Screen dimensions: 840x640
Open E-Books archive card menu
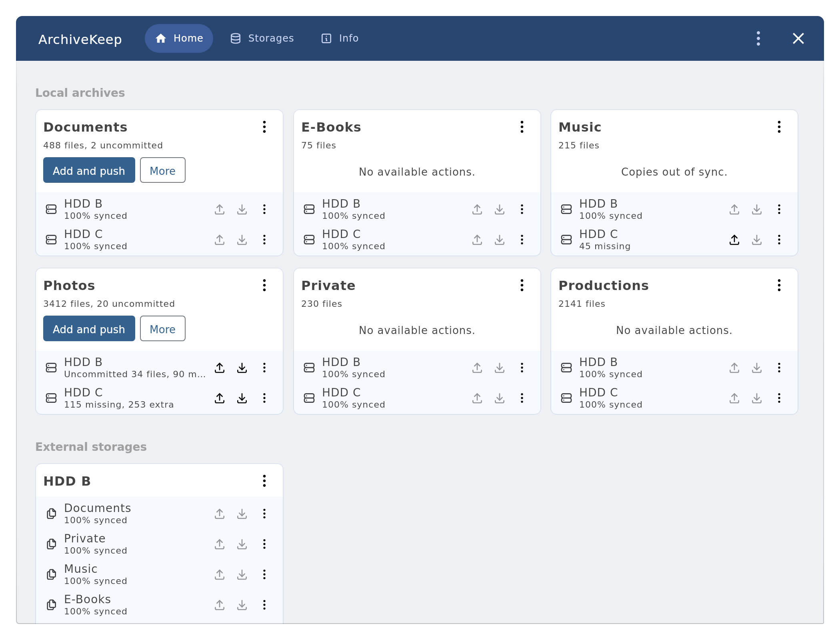coord(522,127)
